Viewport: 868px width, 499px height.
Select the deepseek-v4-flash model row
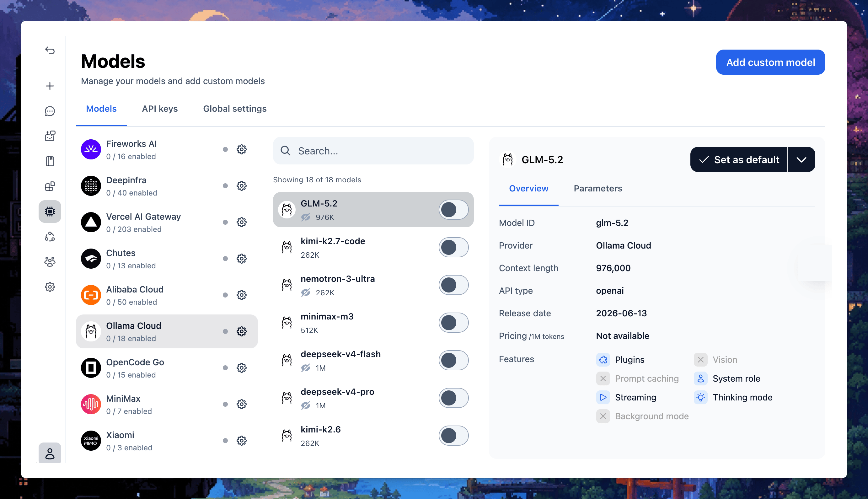(373, 361)
